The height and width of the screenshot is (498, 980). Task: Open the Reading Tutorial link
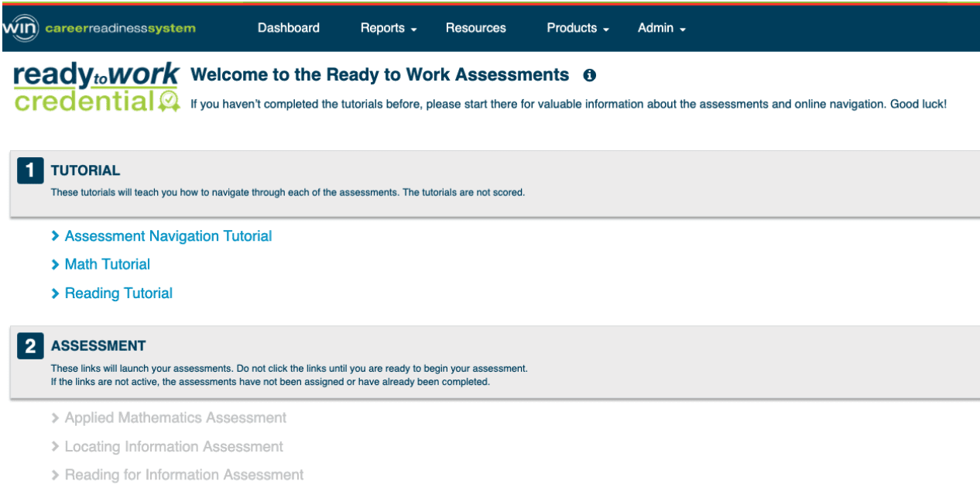coord(118,294)
